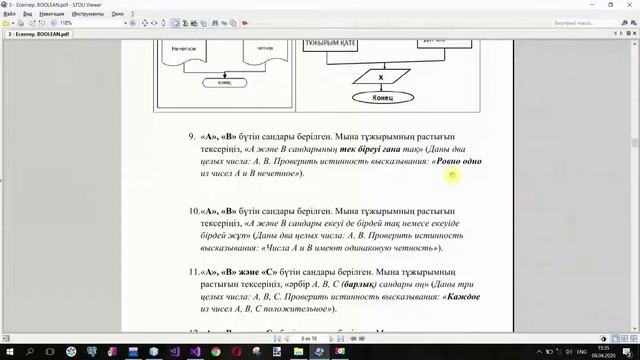Open the find binoculars icon in toolbar

point(215,23)
